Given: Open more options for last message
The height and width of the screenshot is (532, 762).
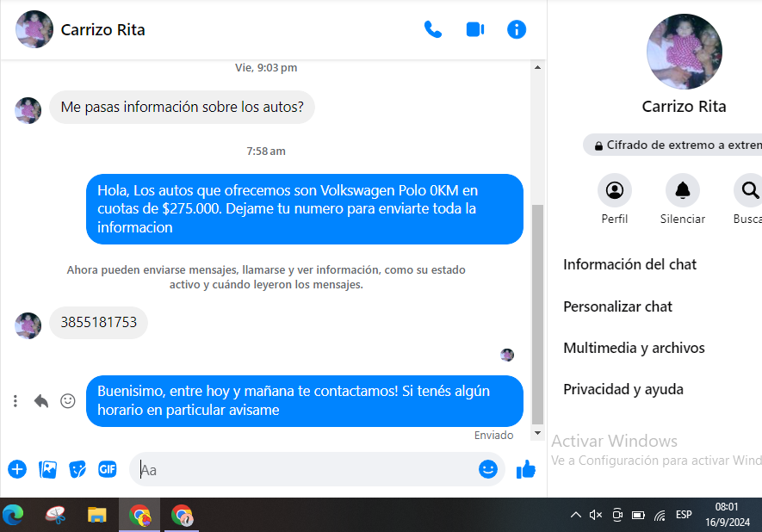Looking at the screenshot, I should coord(15,401).
